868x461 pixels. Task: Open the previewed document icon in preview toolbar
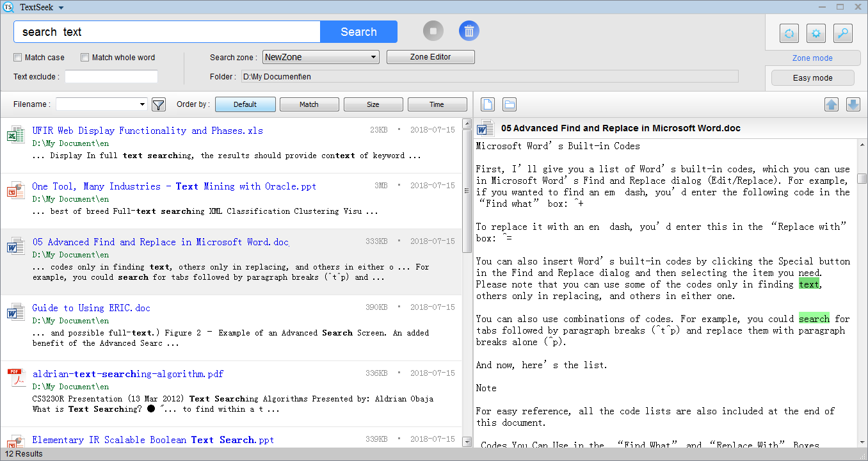pyautogui.click(x=487, y=104)
